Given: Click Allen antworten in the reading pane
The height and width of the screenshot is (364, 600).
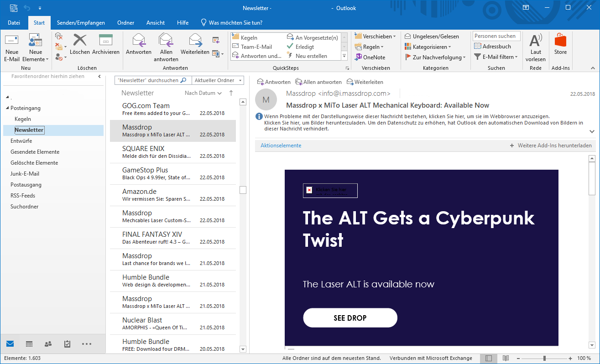Looking at the screenshot, I should tap(318, 82).
